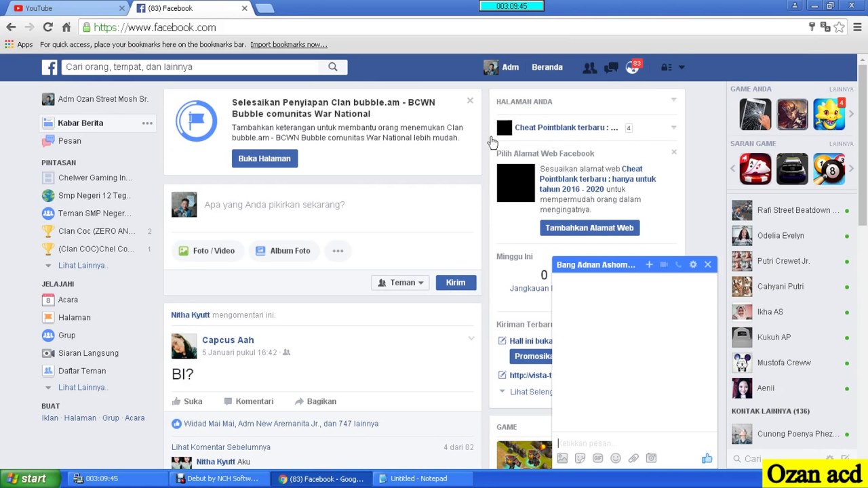The image size is (868, 488).
Task: Open broken phone screen game icon
Action: point(755,114)
